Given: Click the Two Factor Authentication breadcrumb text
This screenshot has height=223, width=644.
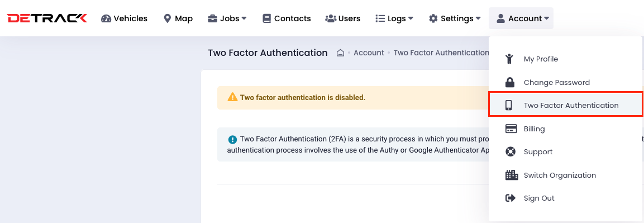Looking at the screenshot, I should (441, 53).
